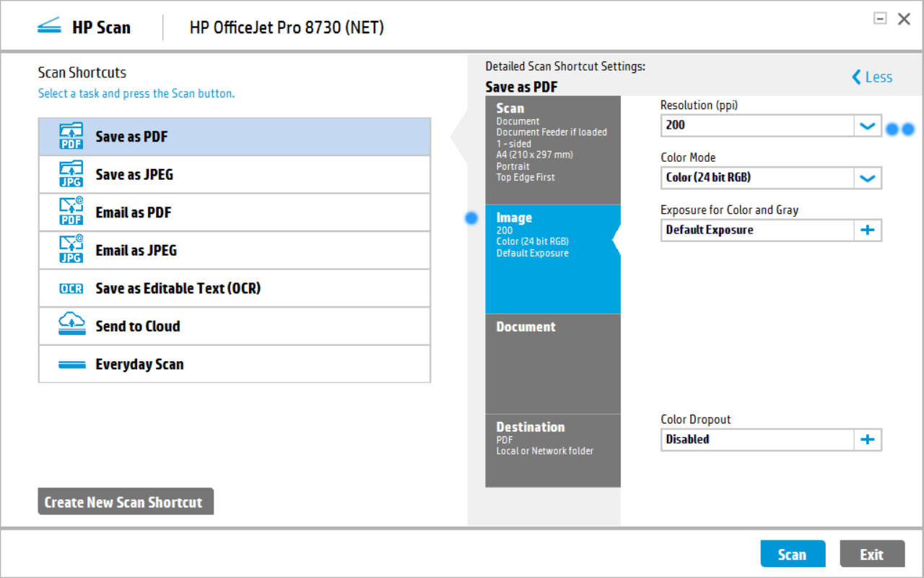This screenshot has height=578, width=924.
Task: Click the Save as PDF shortcut icon
Action: click(x=71, y=137)
